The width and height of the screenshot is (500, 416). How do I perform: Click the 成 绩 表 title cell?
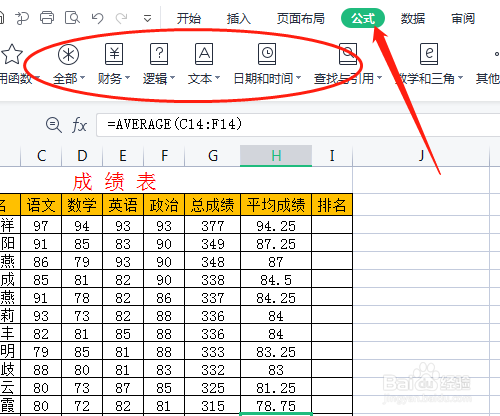coord(114,182)
